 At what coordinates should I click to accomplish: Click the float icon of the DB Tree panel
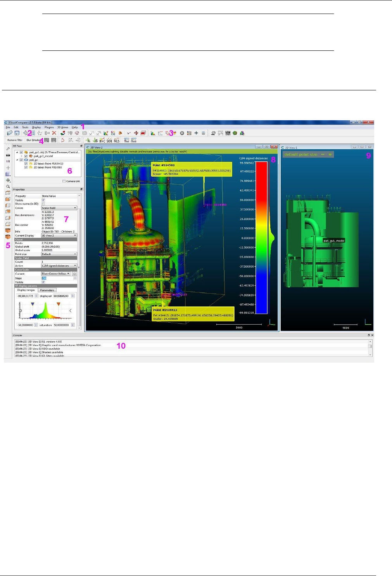81,146
